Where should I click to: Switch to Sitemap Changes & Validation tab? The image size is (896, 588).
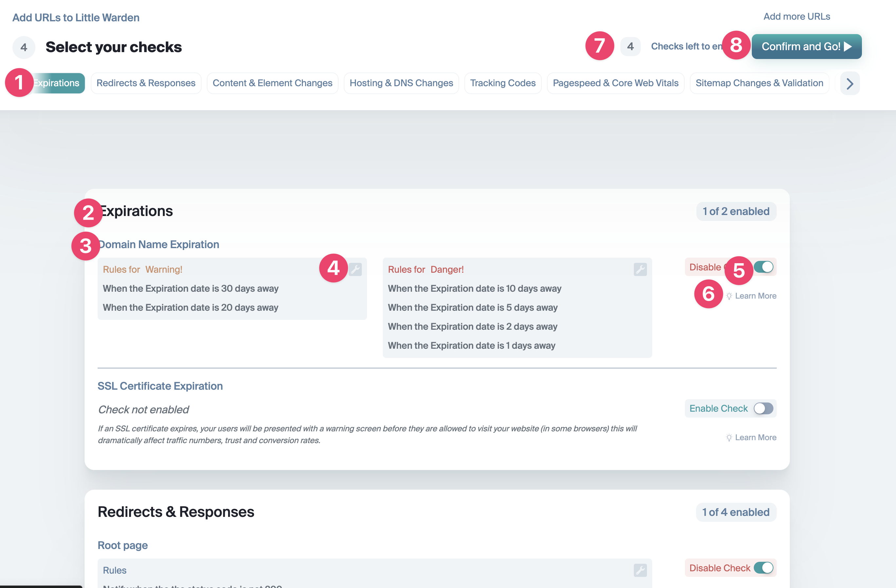759,83
